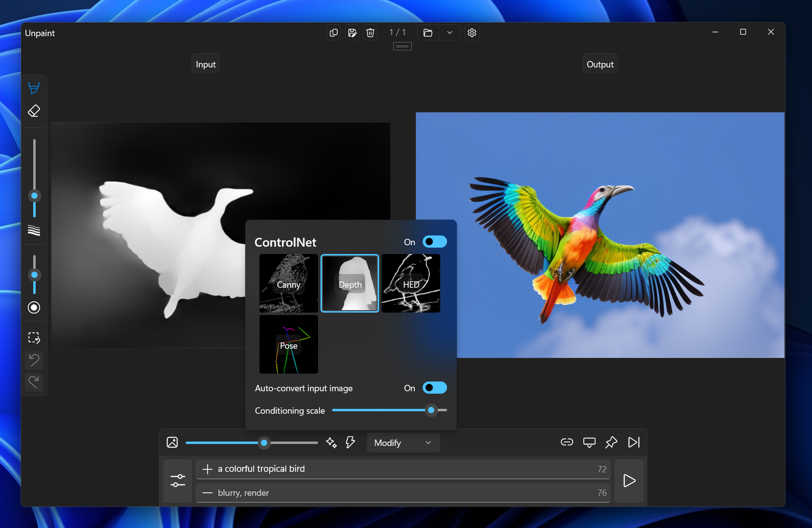Image resolution: width=812 pixels, height=528 pixels.
Task: Click the circular brush size icon
Action: [x=34, y=307]
